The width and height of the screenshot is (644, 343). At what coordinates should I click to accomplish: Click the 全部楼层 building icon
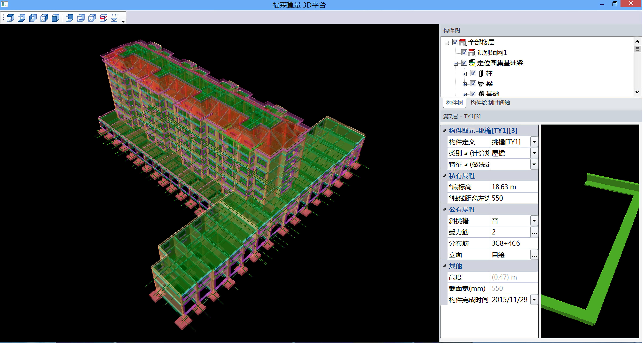pyautogui.click(x=463, y=43)
